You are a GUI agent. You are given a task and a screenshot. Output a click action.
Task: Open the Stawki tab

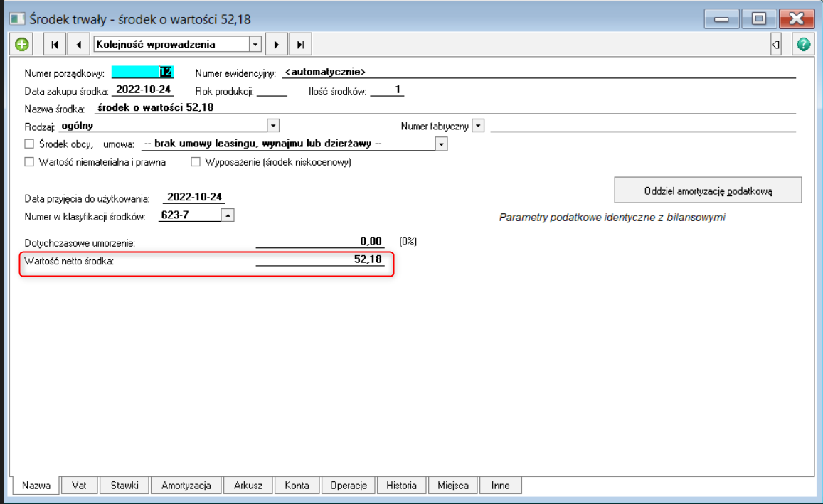tap(124, 485)
